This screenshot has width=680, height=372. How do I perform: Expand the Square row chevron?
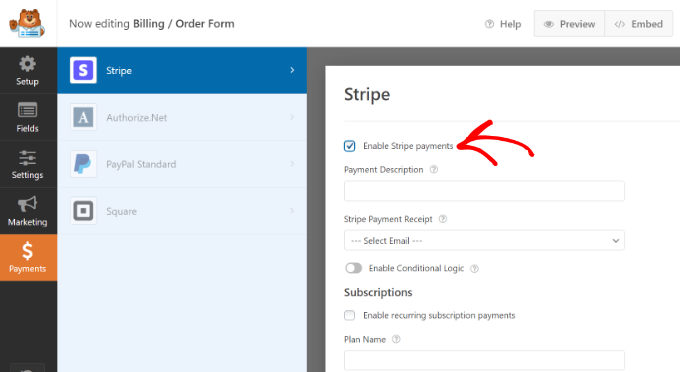tap(292, 211)
